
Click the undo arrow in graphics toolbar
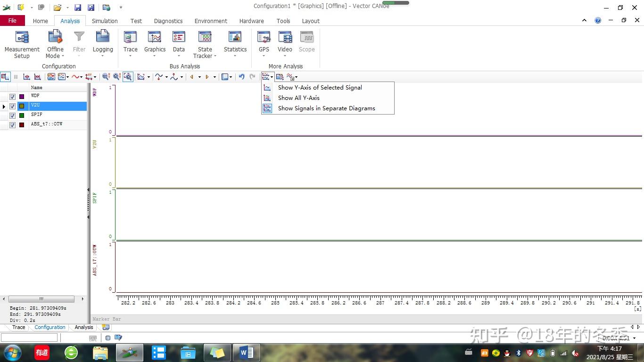tap(241, 77)
